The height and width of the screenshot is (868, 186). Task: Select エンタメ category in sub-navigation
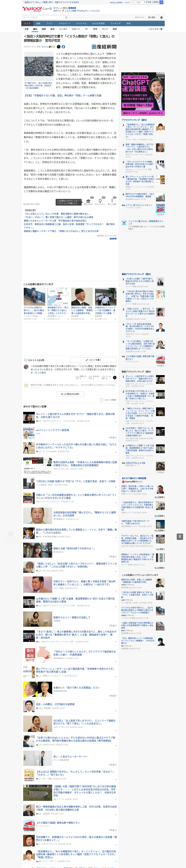(63, 29)
